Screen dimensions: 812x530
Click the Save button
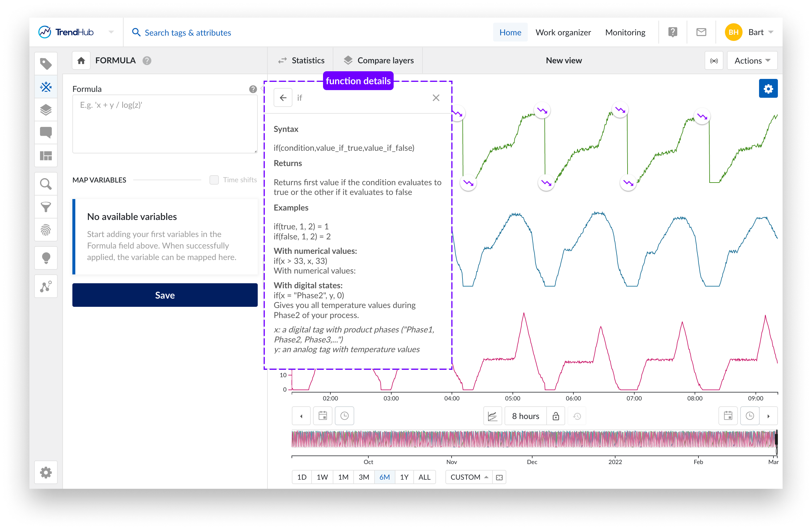click(x=165, y=295)
